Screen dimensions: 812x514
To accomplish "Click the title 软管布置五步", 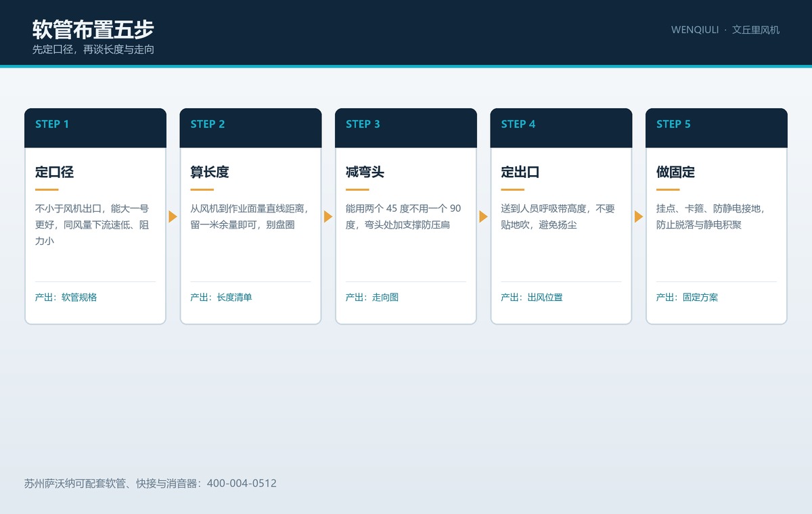I will click(93, 29).
